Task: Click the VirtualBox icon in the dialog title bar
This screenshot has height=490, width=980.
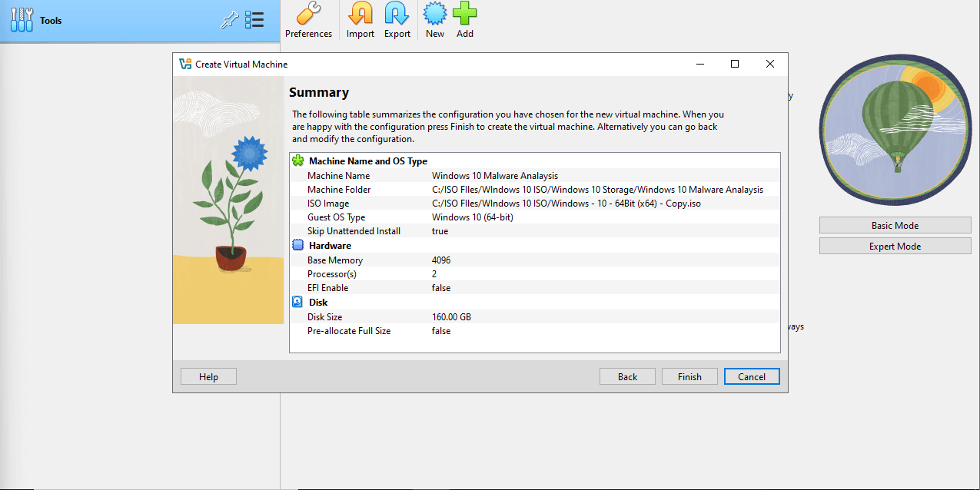Action: pyautogui.click(x=184, y=65)
